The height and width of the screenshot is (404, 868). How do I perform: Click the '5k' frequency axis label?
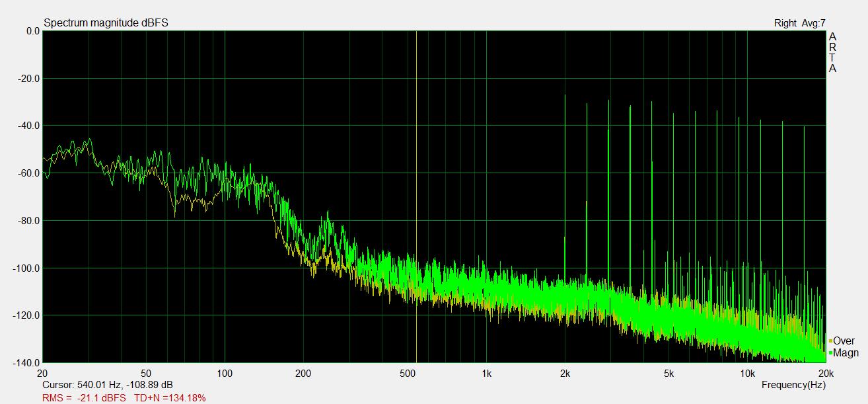point(669,373)
